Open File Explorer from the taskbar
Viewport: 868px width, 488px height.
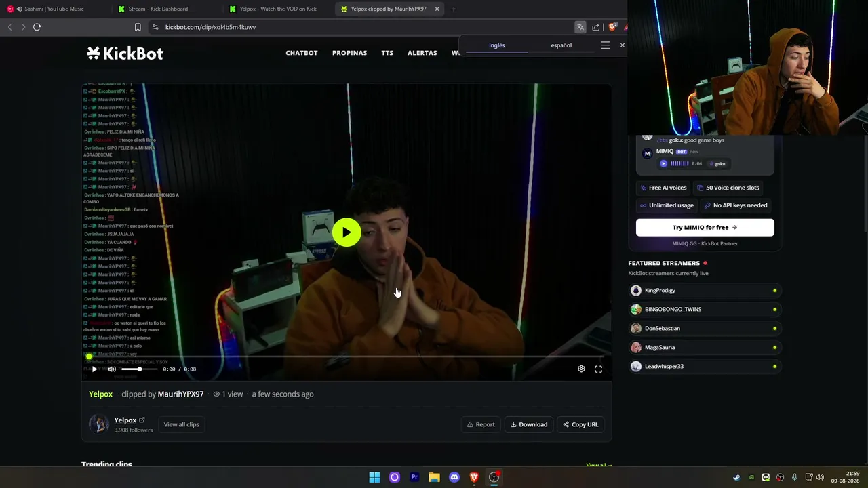click(x=434, y=477)
